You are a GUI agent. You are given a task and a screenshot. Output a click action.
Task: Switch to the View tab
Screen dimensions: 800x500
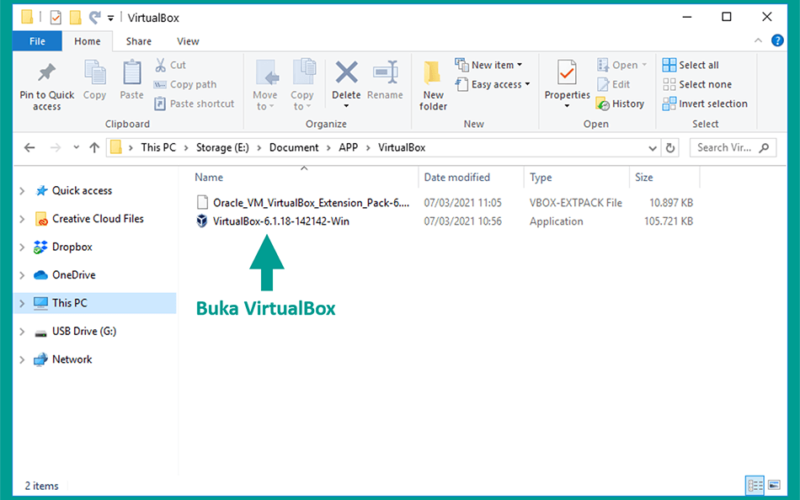pos(188,41)
